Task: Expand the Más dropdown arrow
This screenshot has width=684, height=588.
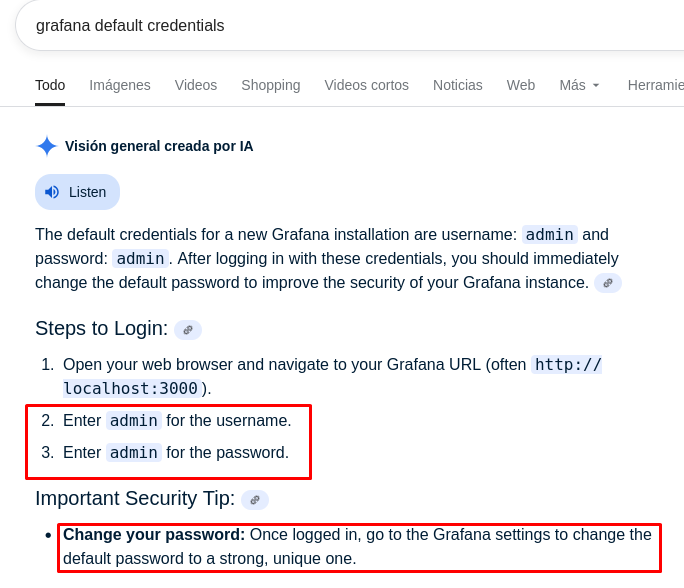Action: (x=596, y=85)
